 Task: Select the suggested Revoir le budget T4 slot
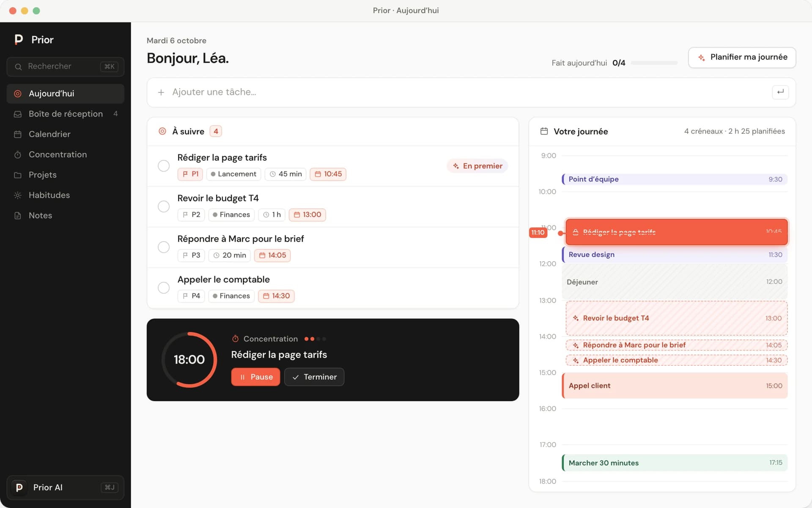[677, 318]
